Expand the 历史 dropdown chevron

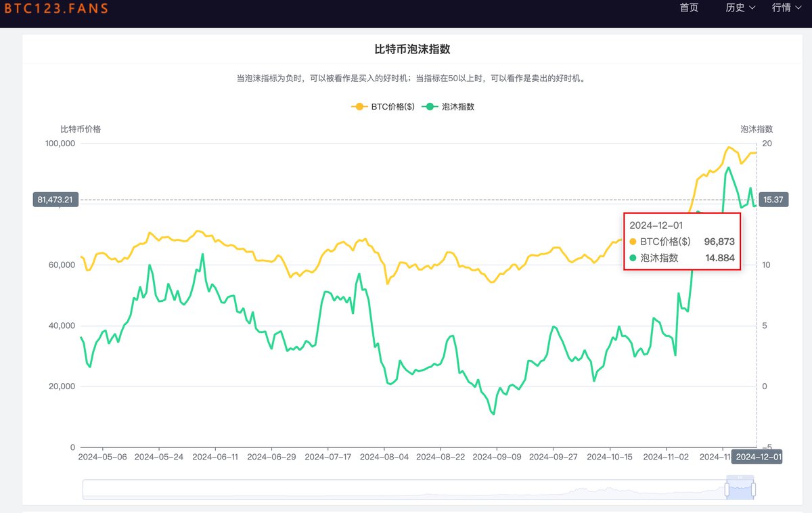pos(752,8)
